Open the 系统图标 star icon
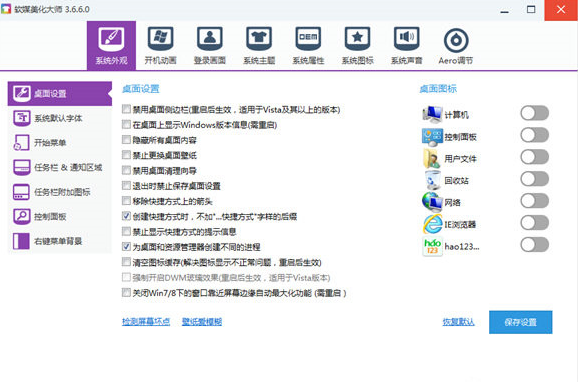Screen dimensions: 578x382 358,45
